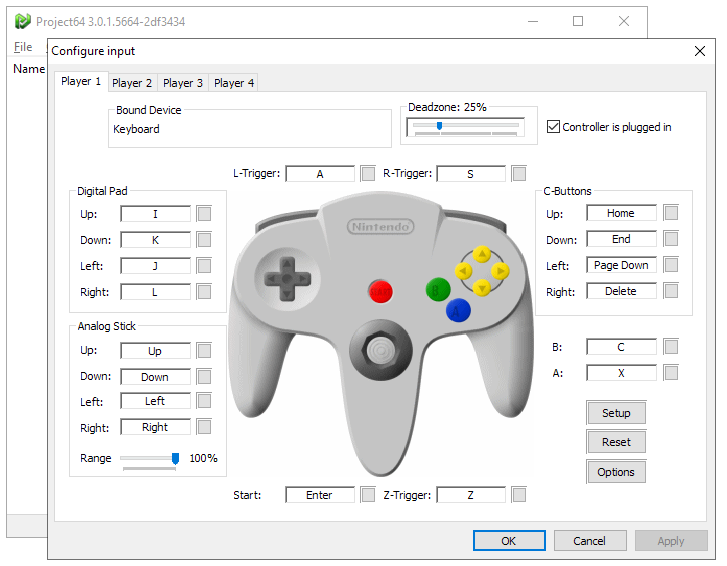Click square button beside Digital Pad Up
This screenshot has height=566, width=727.
[x=204, y=214]
